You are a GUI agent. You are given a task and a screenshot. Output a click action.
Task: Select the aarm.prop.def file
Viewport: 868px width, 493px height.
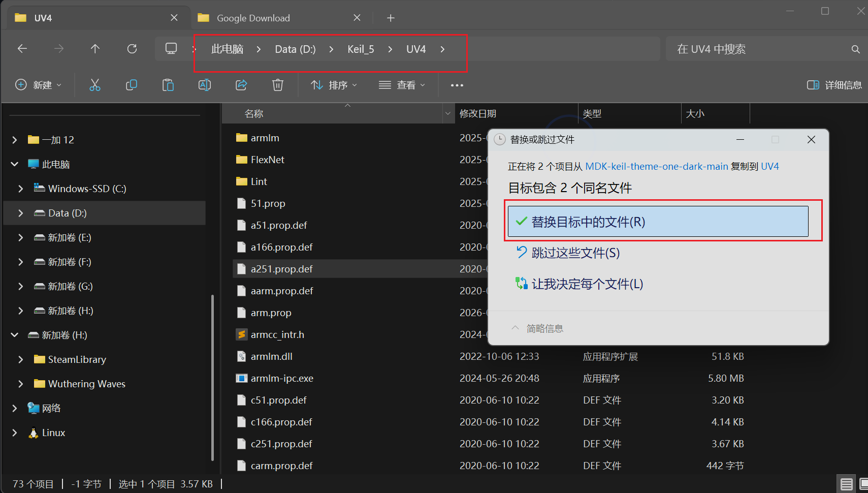[x=282, y=291]
